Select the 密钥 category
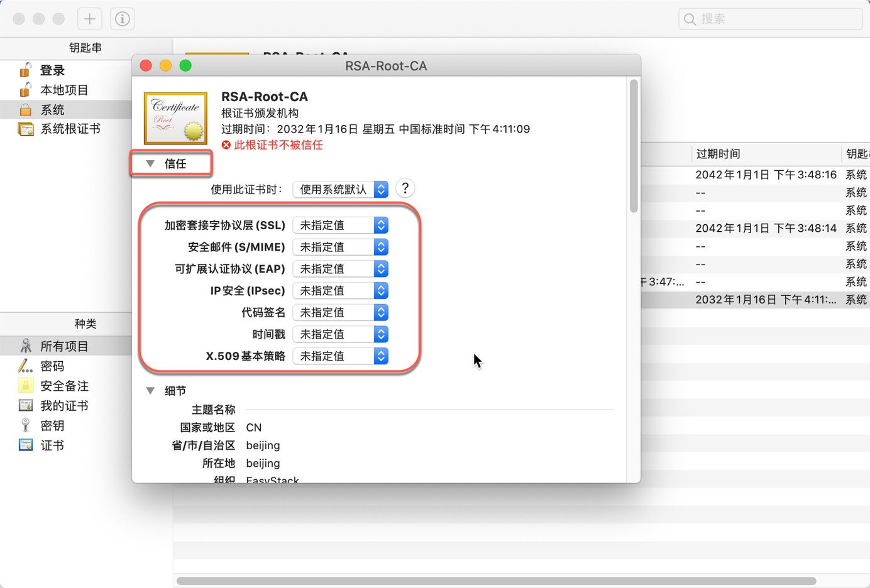Image resolution: width=870 pixels, height=588 pixels. click(52, 426)
